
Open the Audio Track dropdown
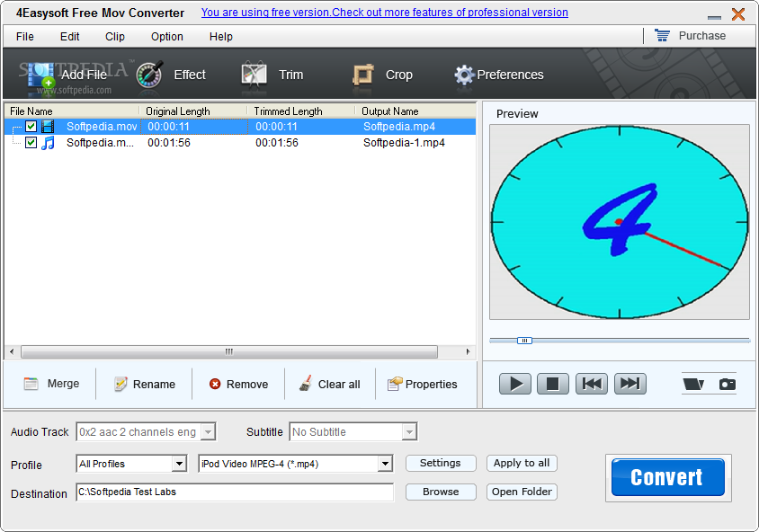(x=208, y=432)
